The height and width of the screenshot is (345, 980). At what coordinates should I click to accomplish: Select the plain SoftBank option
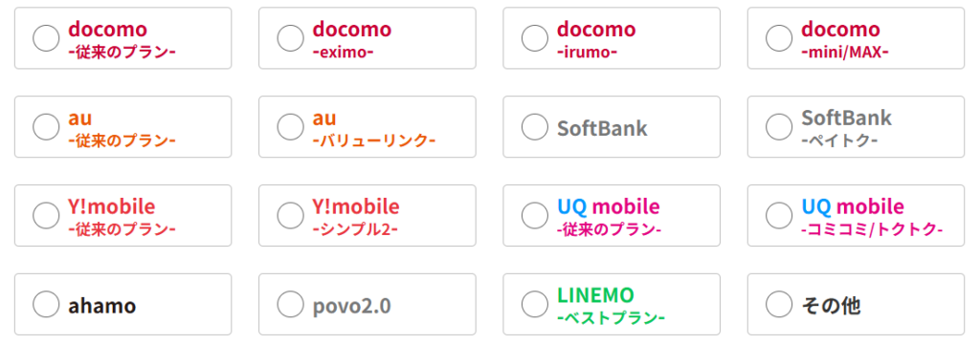click(535, 127)
